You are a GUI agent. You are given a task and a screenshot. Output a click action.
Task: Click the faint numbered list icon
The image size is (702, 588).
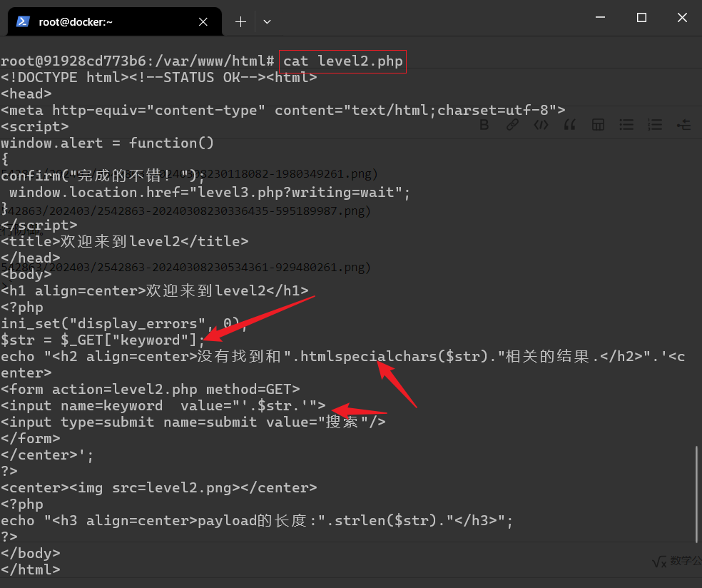click(654, 124)
